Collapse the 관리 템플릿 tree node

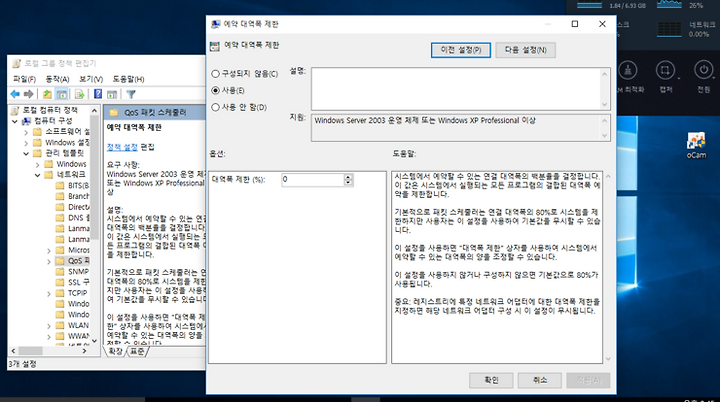pyautogui.click(x=26, y=153)
